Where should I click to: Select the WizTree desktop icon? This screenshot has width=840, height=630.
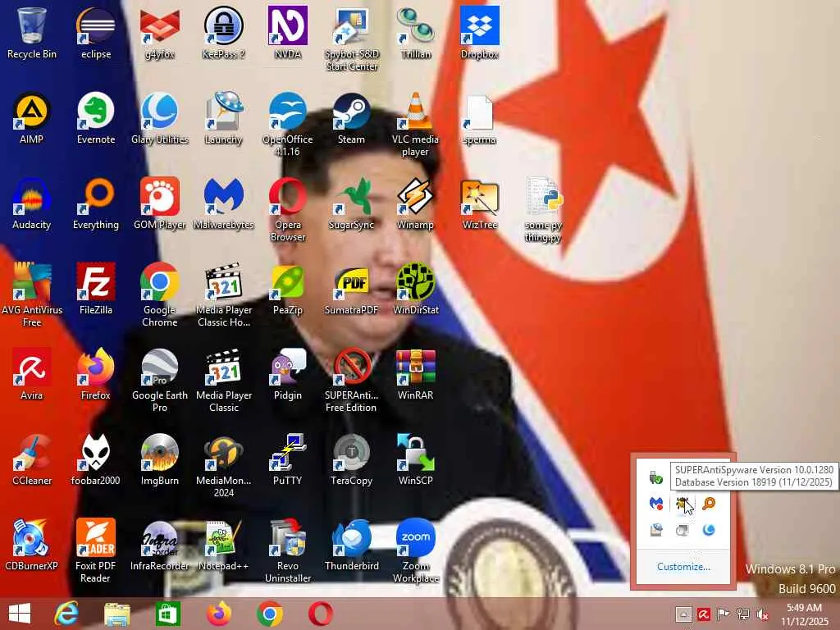tap(479, 203)
